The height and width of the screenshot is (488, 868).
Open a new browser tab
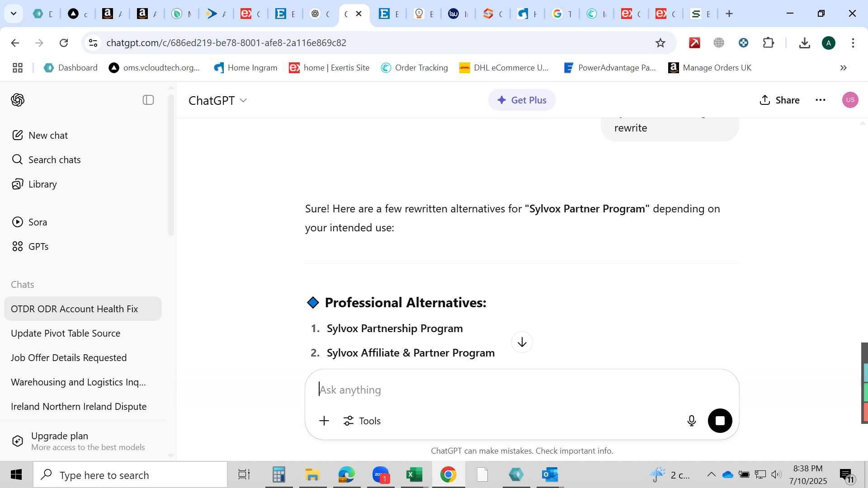pos(729,14)
